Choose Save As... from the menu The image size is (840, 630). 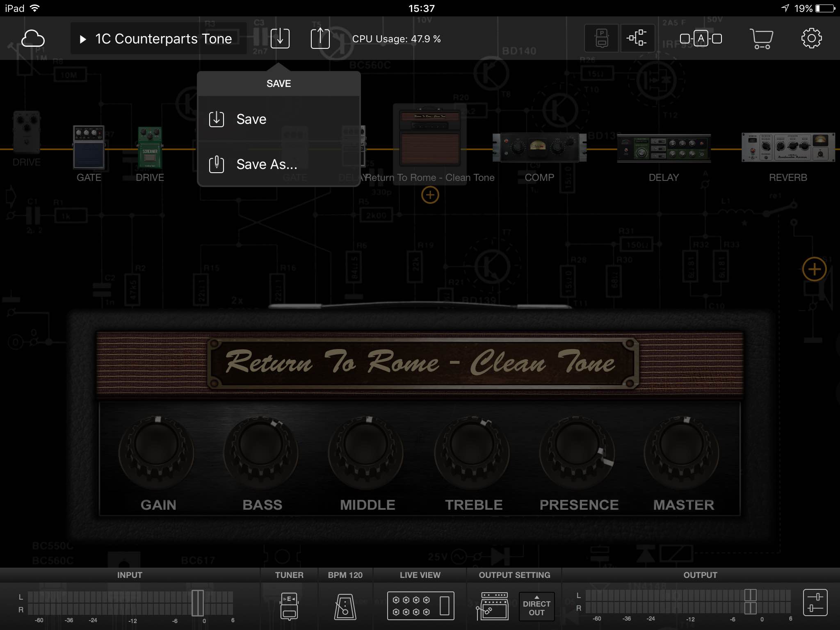[x=279, y=164]
